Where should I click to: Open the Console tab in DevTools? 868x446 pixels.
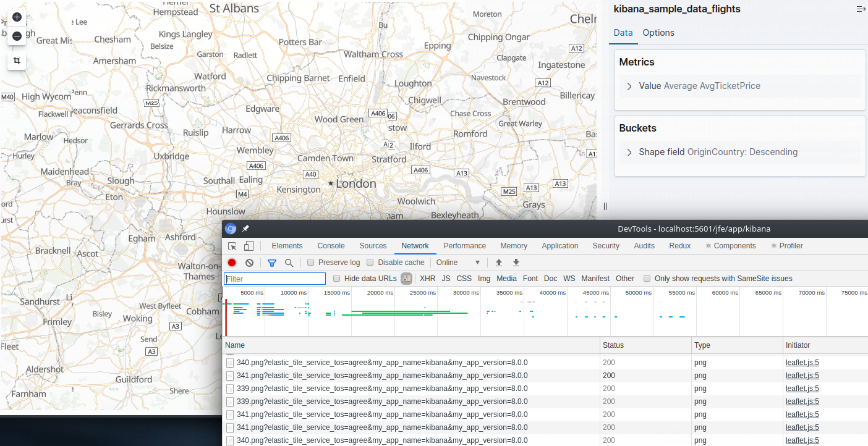tap(331, 246)
